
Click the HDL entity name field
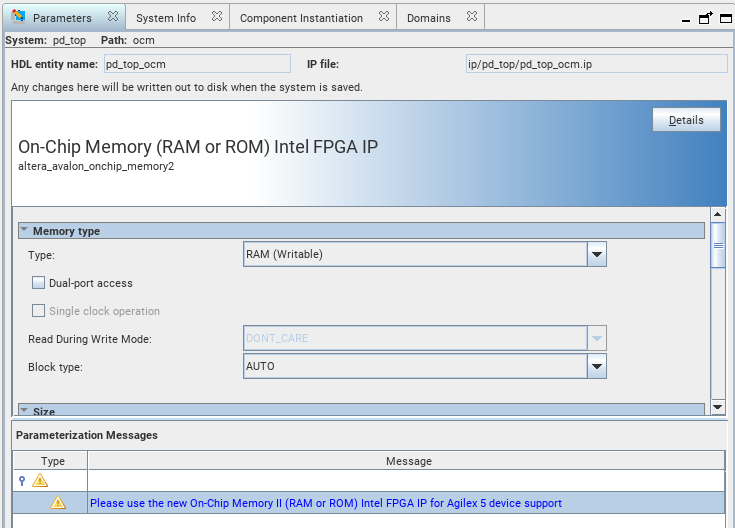coord(197,64)
